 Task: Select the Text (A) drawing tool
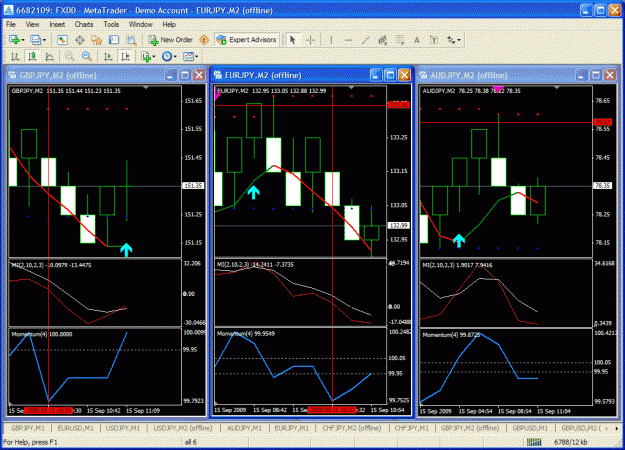point(417,40)
